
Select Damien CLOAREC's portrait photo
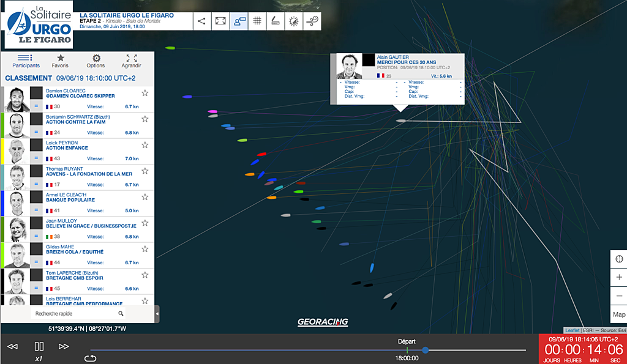pyautogui.click(x=17, y=100)
